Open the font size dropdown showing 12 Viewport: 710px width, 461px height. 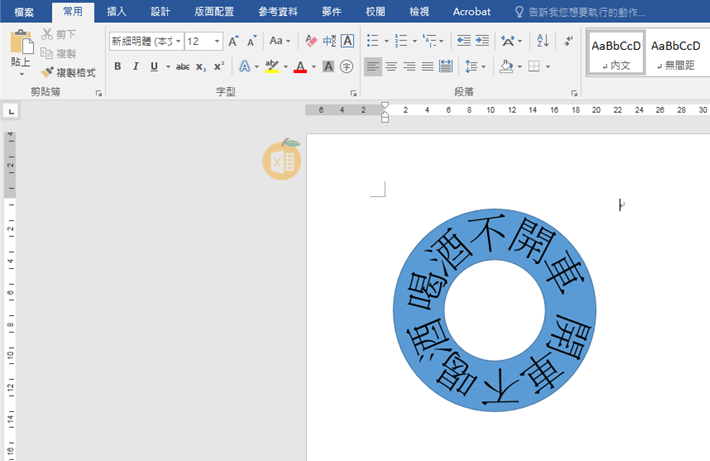pos(204,41)
